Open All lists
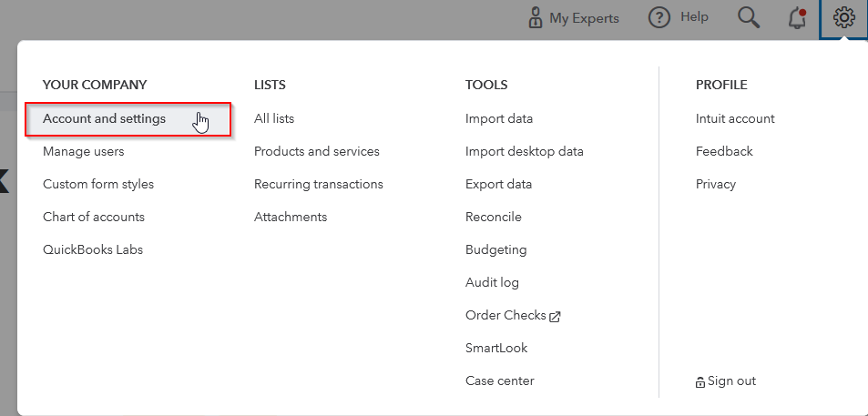The height and width of the screenshot is (416, 868). pyautogui.click(x=274, y=119)
